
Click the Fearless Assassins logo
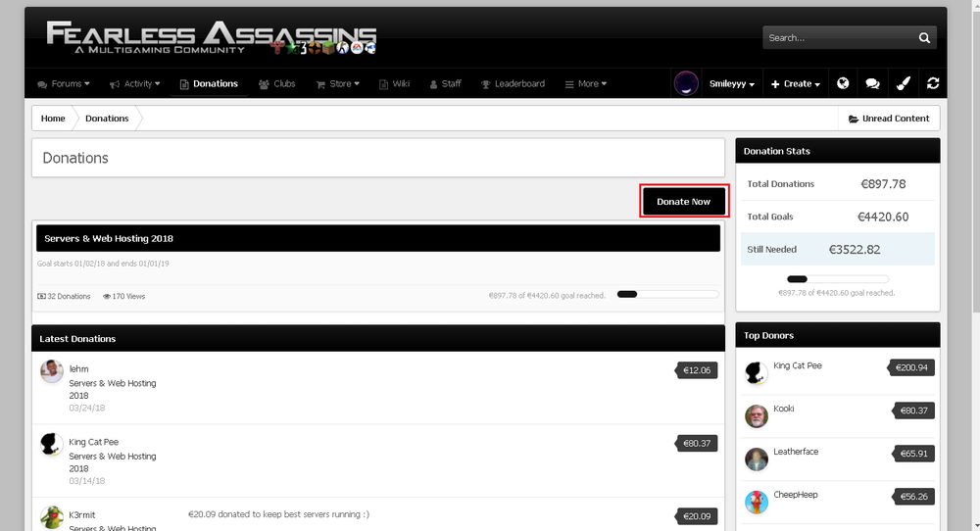click(212, 37)
